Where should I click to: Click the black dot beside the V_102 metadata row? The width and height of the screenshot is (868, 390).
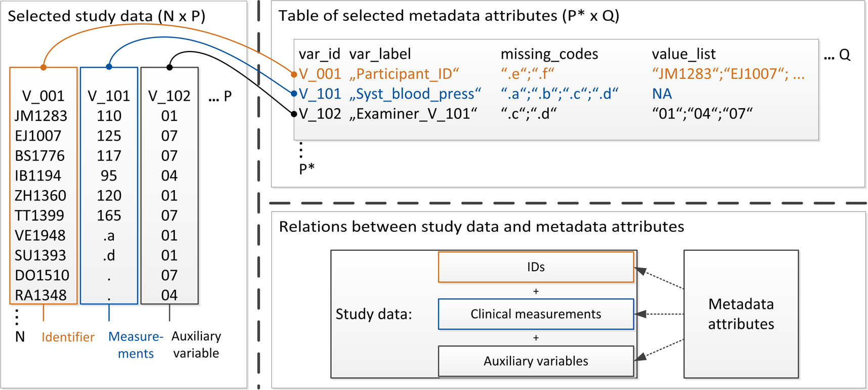(x=294, y=114)
